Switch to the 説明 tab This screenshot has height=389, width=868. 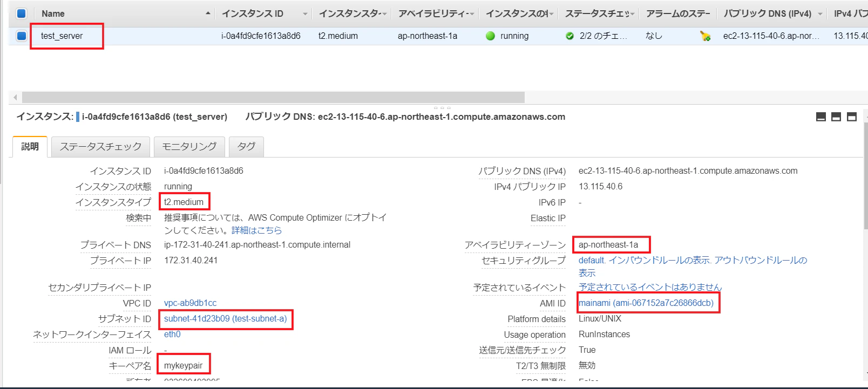tap(30, 147)
